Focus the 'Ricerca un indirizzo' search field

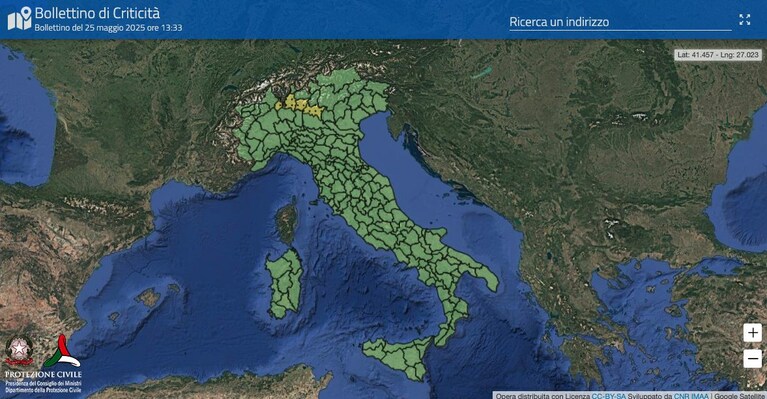[x=620, y=22]
